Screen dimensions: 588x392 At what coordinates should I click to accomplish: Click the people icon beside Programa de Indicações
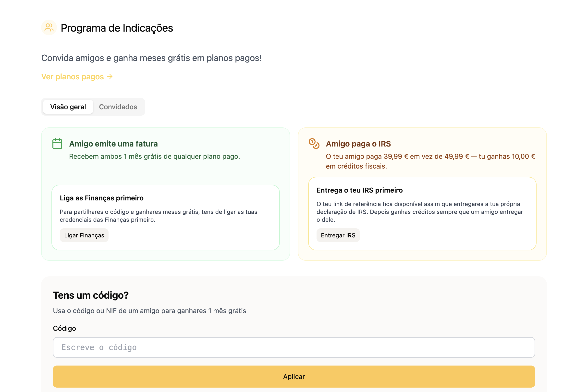(x=49, y=27)
